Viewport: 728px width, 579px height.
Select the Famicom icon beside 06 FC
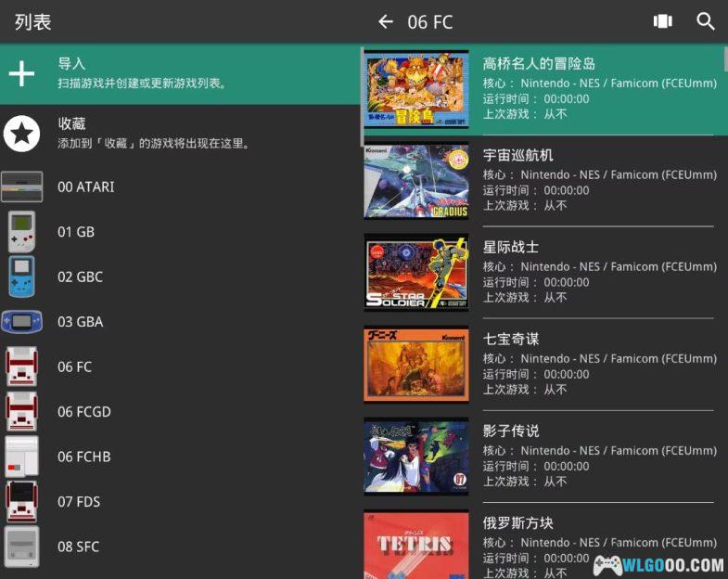pyautogui.click(x=22, y=367)
